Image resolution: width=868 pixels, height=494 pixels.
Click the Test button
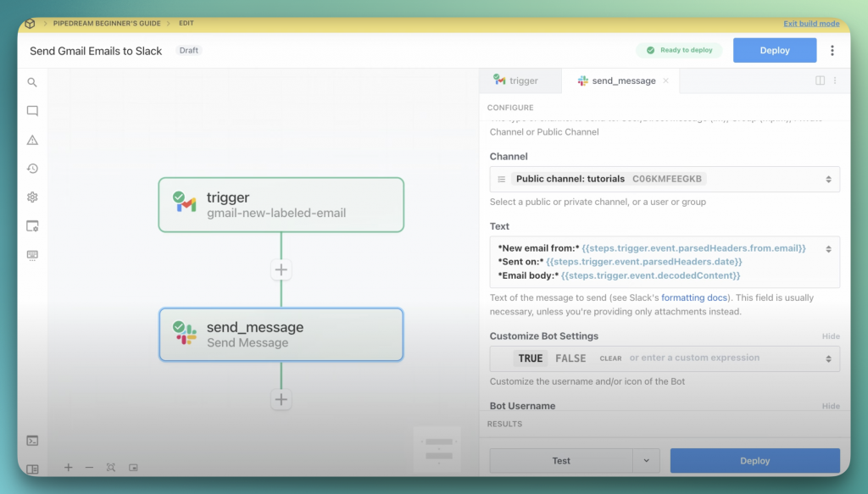(x=561, y=461)
